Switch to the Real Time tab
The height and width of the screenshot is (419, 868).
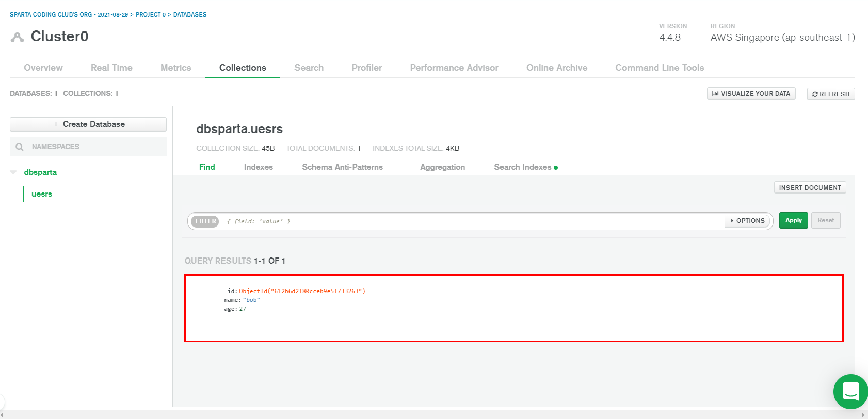pyautogui.click(x=111, y=68)
